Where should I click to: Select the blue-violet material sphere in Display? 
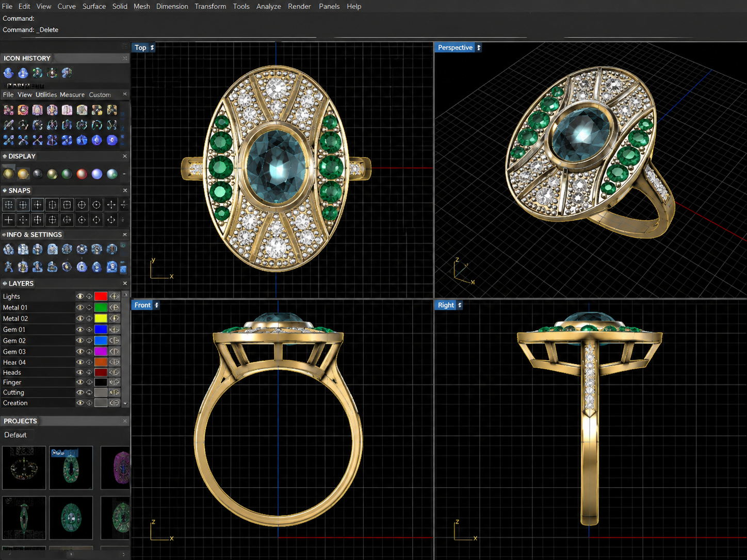click(96, 174)
